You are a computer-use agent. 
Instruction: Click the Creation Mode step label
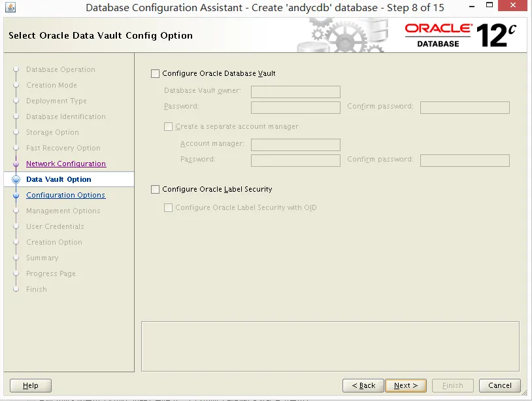(52, 85)
